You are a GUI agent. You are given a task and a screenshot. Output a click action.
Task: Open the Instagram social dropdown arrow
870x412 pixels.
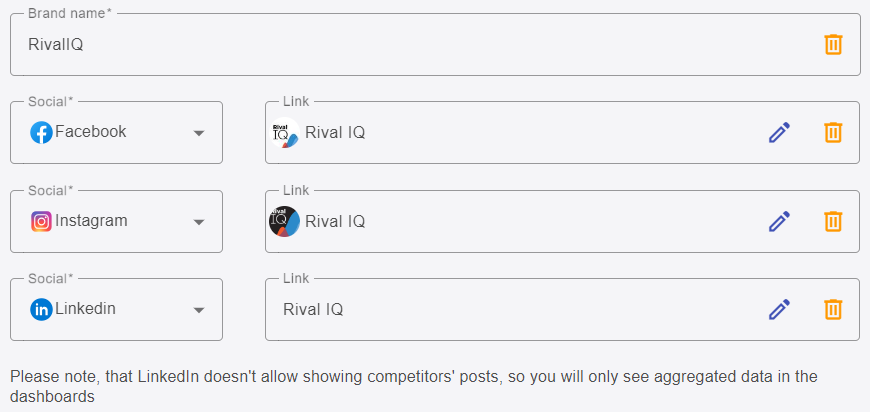click(x=199, y=222)
